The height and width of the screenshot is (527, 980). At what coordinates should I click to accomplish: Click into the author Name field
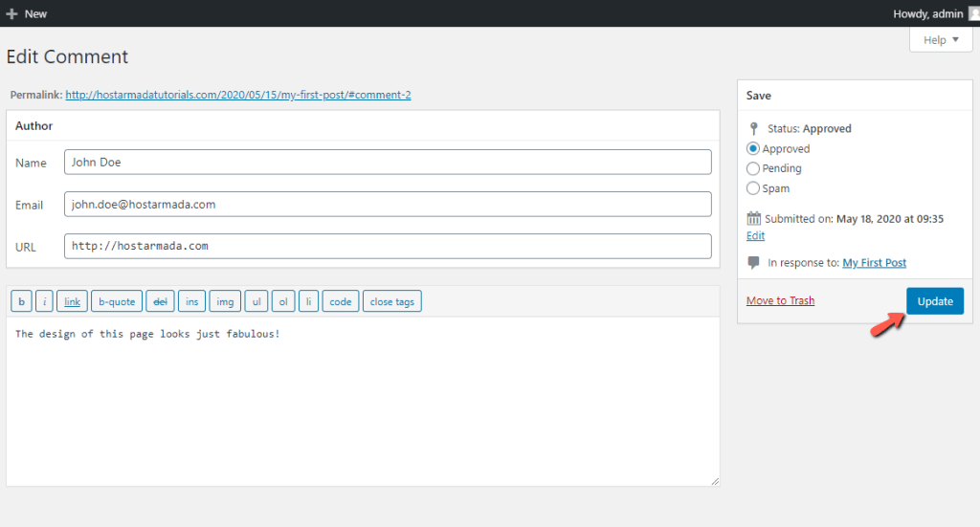pyautogui.click(x=388, y=162)
